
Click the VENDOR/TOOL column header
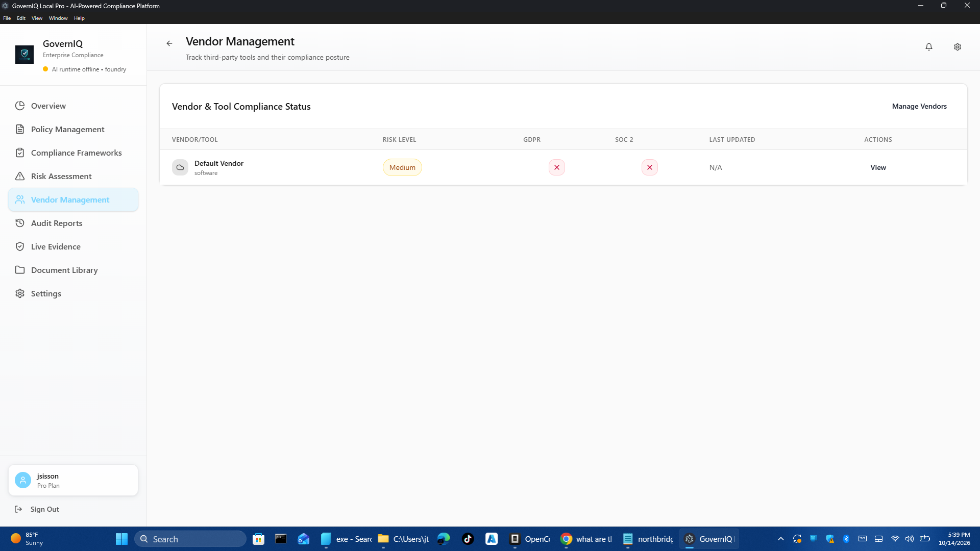(x=194, y=139)
